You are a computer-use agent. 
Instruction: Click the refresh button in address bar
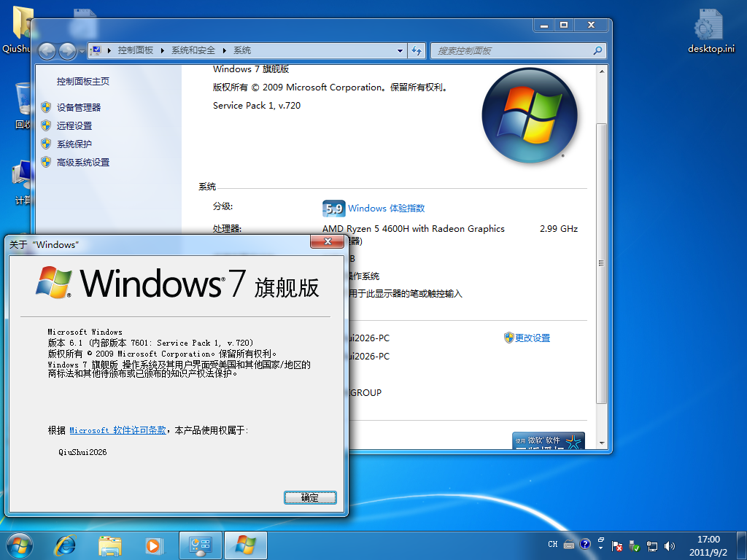417,50
